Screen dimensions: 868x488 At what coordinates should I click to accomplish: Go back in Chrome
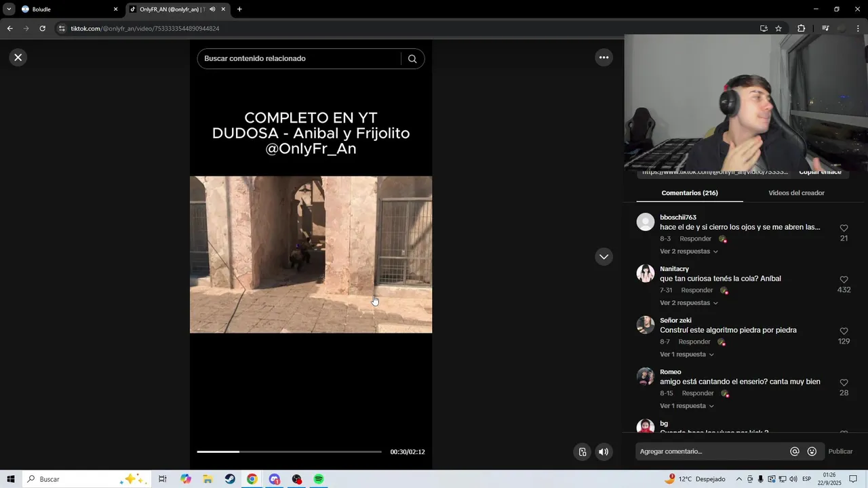coord(9,28)
